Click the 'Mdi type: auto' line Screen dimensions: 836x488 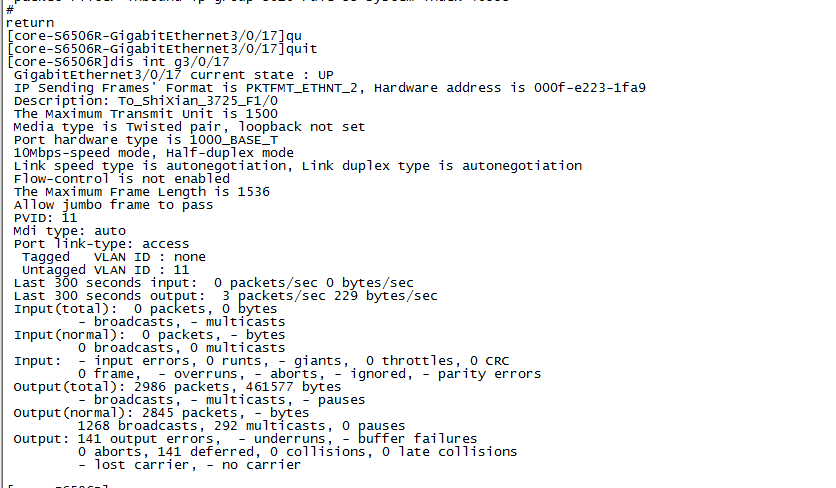[69, 231]
